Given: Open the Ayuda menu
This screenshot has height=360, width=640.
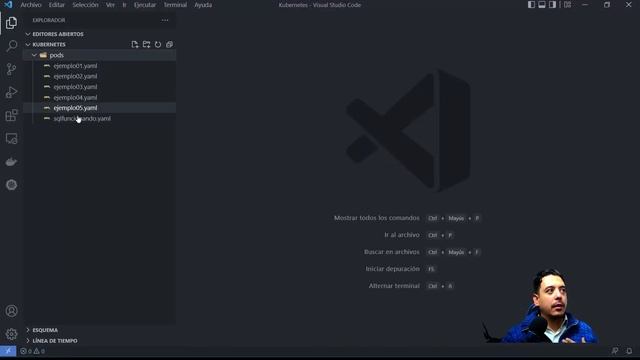Looking at the screenshot, I should (x=203, y=5).
